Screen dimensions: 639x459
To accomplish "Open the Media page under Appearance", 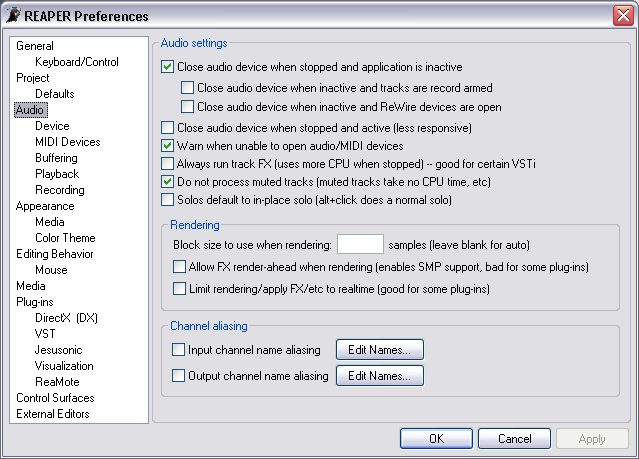I will point(50,222).
